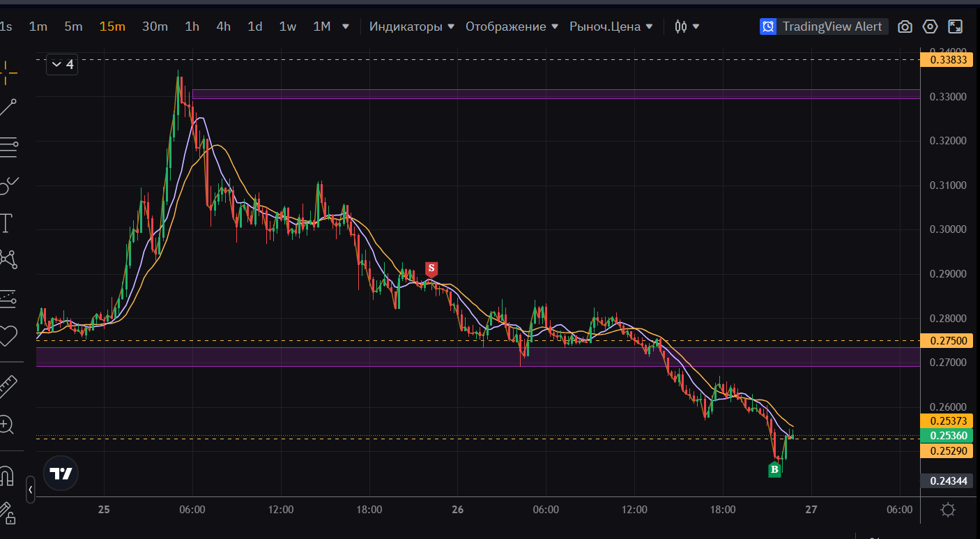Screen dimensions: 980x539
Task: Open chart settings hexagon icon
Action: pos(930,26)
